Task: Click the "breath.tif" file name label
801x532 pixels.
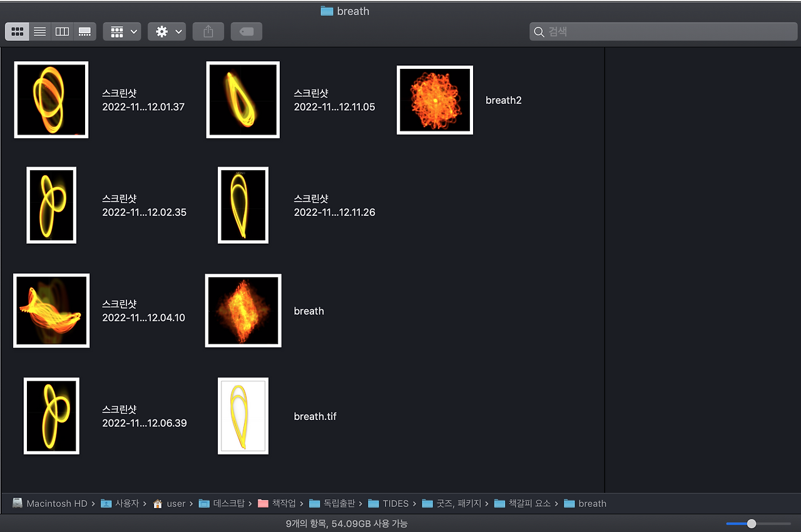Action: 315,416
